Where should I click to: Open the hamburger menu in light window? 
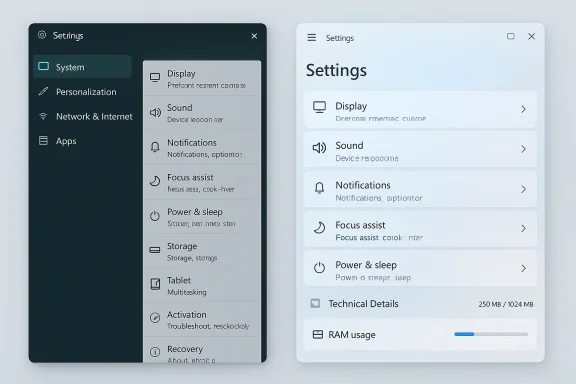pyautogui.click(x=312, y=37)
